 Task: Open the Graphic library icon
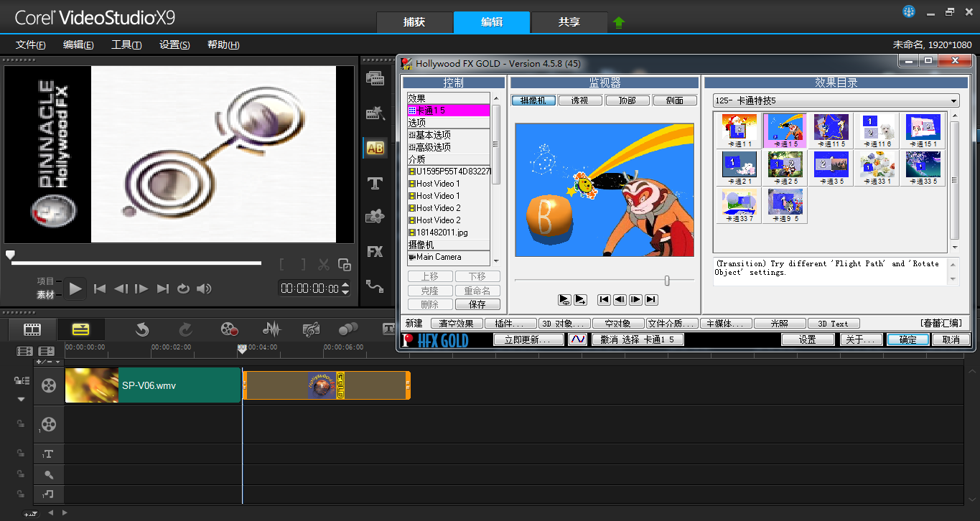pos(375,217)
